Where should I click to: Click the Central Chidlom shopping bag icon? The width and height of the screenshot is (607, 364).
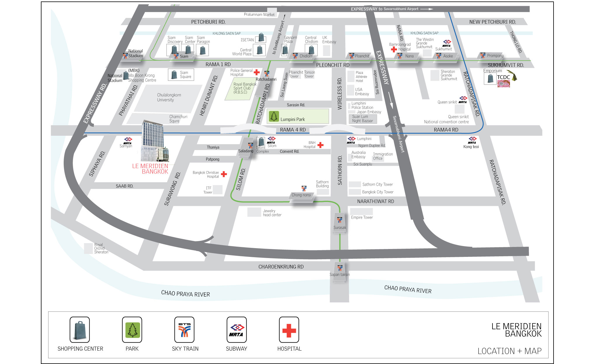click(x=311, y=50)
